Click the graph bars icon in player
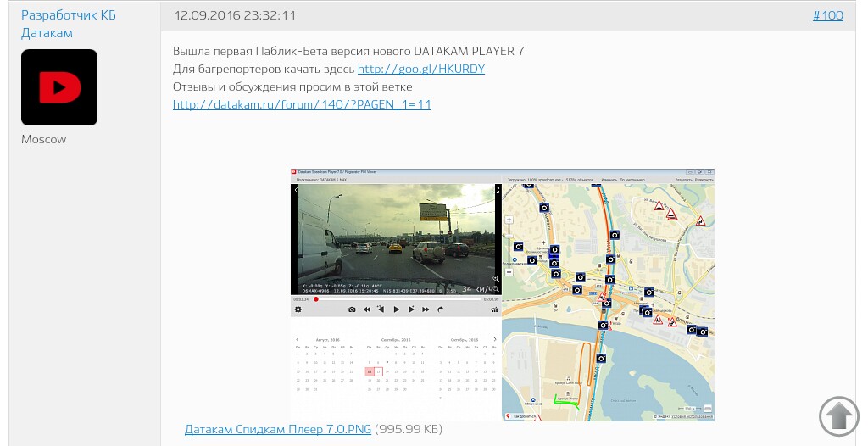 tap(494, 309)
